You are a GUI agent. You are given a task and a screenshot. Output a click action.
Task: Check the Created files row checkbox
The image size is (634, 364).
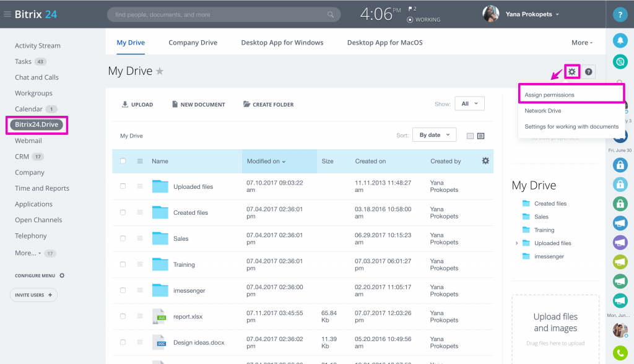(x=123, y=212)
